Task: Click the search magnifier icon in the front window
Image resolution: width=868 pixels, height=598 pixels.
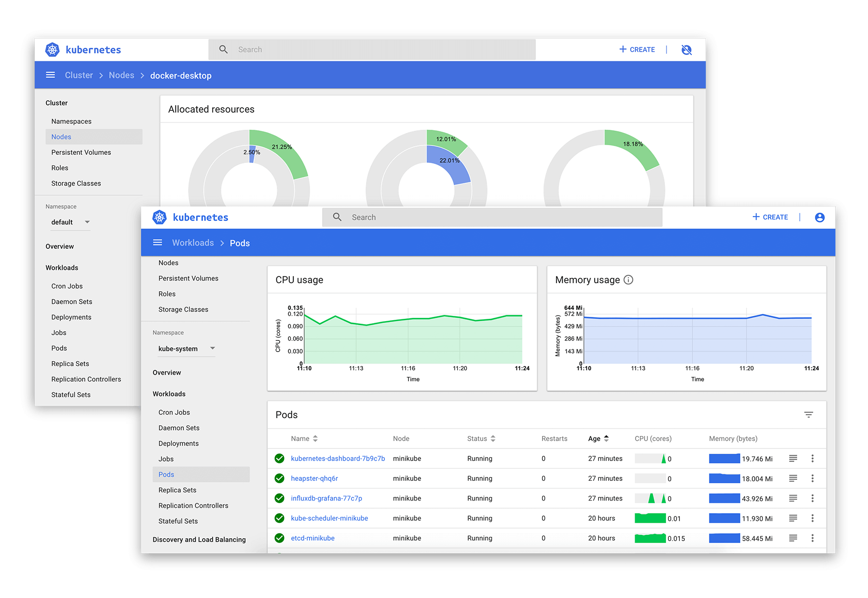Action: [337, 217]
